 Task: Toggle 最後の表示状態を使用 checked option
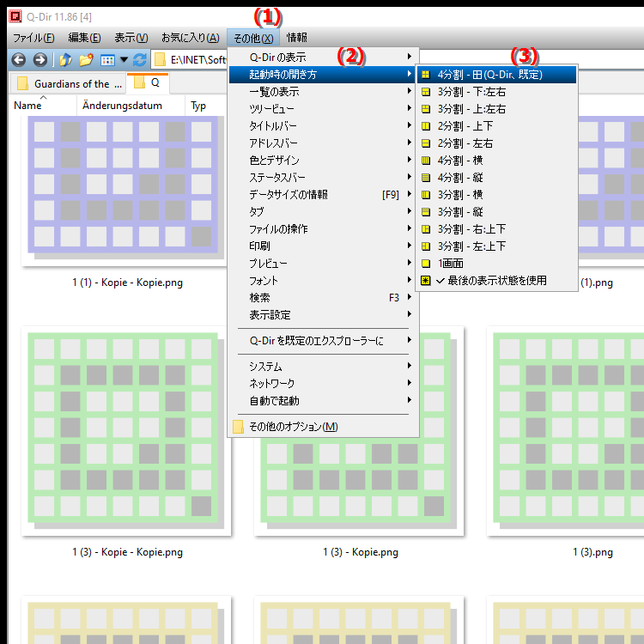(x=496, y=281)
